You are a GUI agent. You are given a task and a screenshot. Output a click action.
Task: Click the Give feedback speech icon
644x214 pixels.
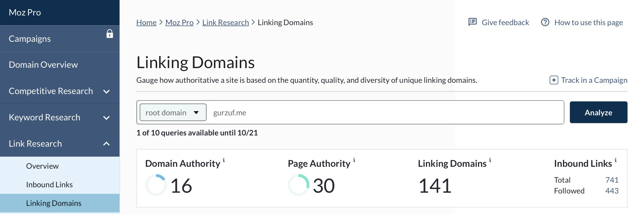tap(472, 22)
